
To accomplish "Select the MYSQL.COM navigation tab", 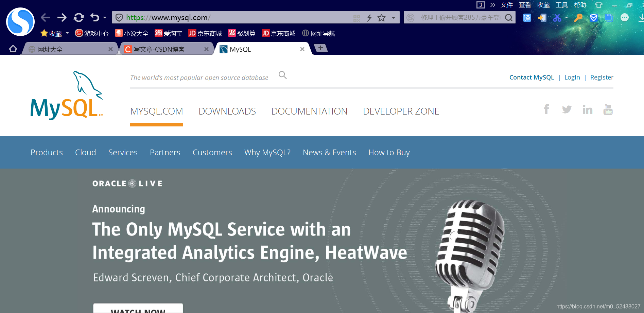I will pyautogui.click(x=157, y=111).
